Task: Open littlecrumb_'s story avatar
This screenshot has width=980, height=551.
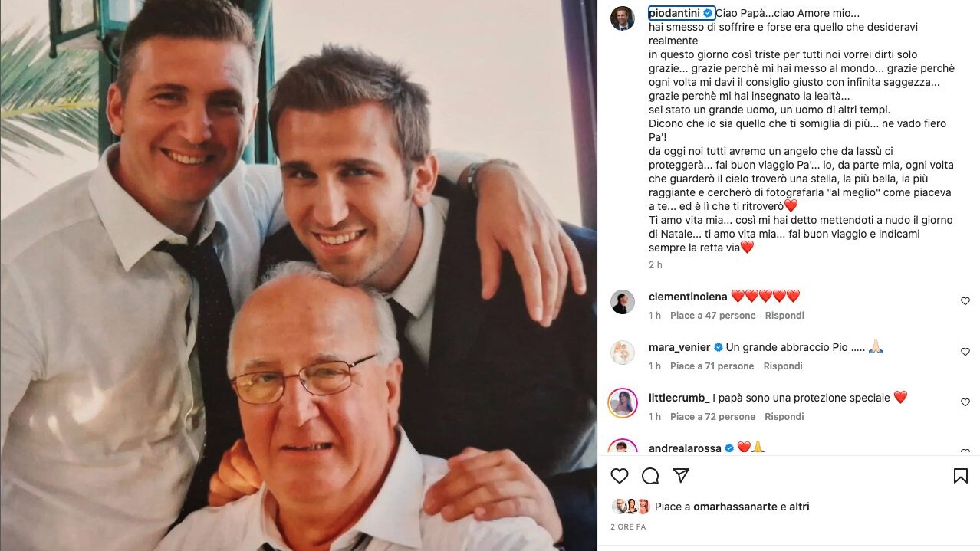Action: tap(623, 403)
